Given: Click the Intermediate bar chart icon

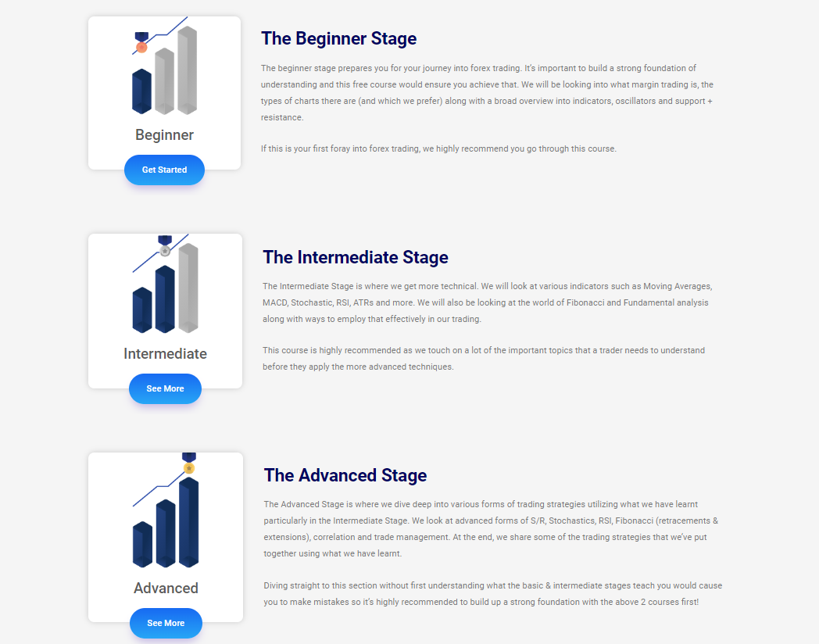Looking at the screenshot, I should (x=166, y=284).
